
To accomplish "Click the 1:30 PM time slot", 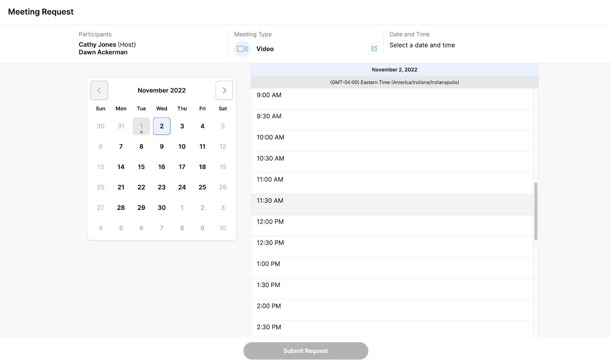I will coord(391,288).
